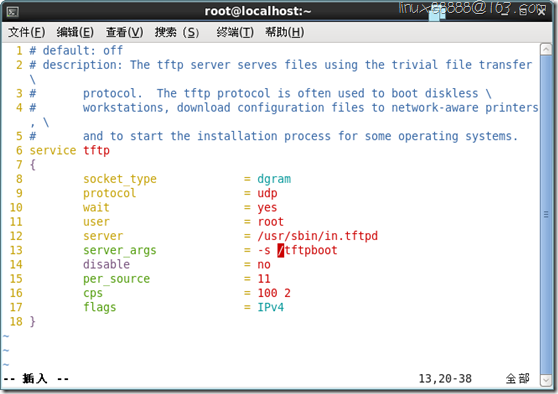This screenshot has height=394, width=558.
Task: Click on /usr/sbin/in.tftpd server path
Action: [x=317, y=236]
